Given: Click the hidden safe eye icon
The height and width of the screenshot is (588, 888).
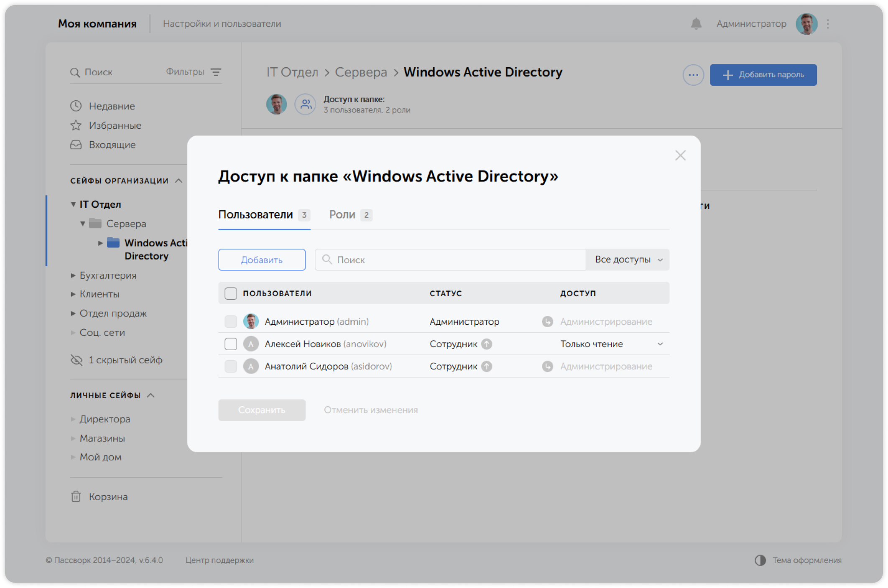Looking at the screenshot, I should click(77, 360).
